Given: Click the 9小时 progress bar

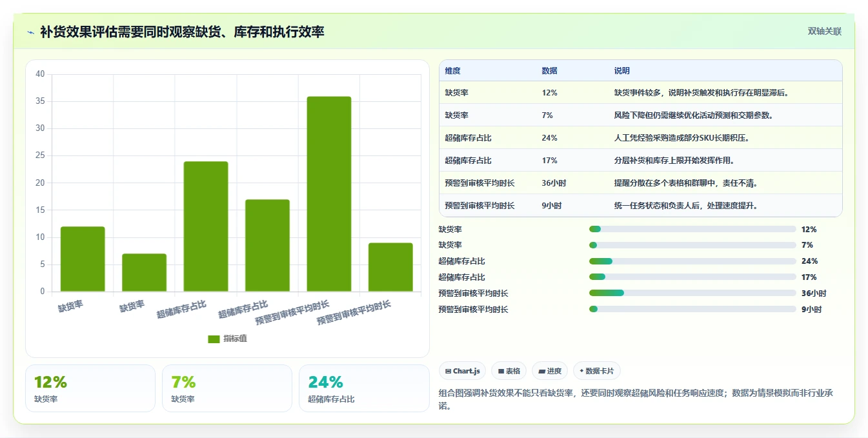Looking at the screenshot, I should tap(692, 310).
